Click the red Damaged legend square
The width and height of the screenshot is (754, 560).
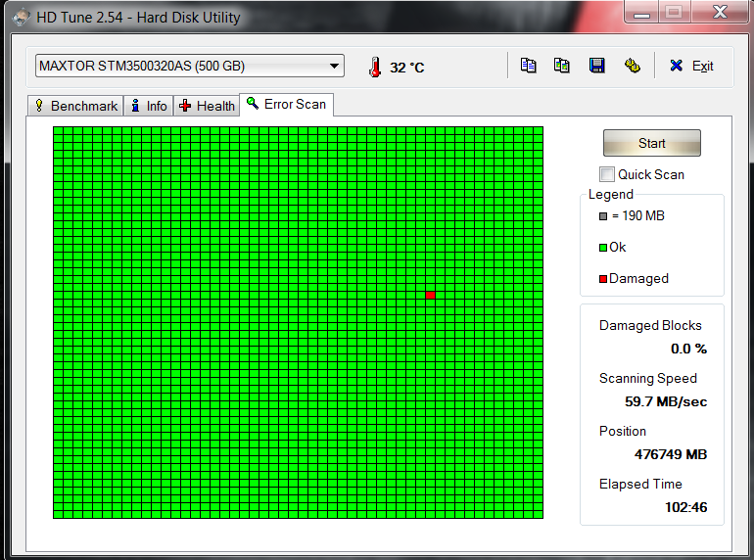(603, 279)
